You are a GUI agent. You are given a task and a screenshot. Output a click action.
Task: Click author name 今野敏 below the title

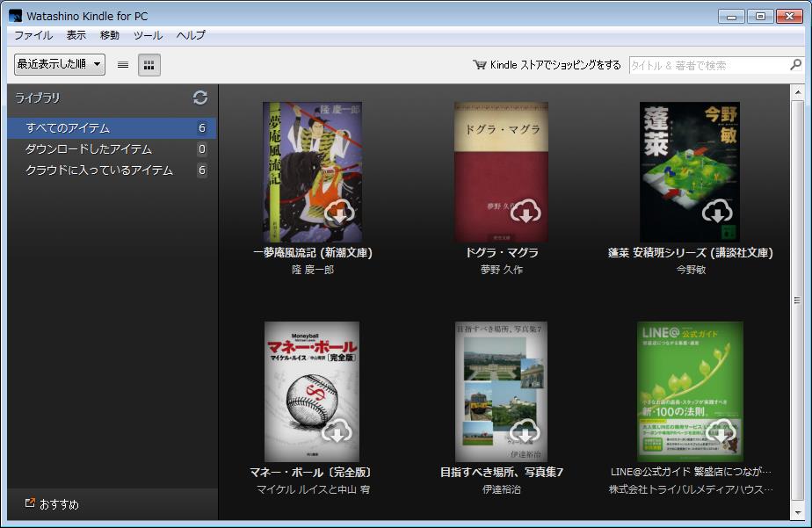click(x=691, y=270)
